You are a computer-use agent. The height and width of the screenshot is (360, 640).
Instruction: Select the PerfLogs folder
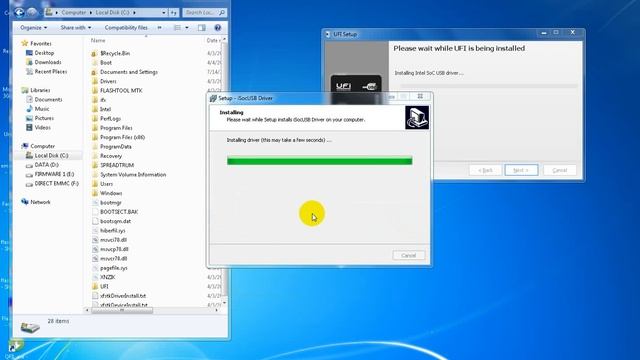[x=110, y=118]
